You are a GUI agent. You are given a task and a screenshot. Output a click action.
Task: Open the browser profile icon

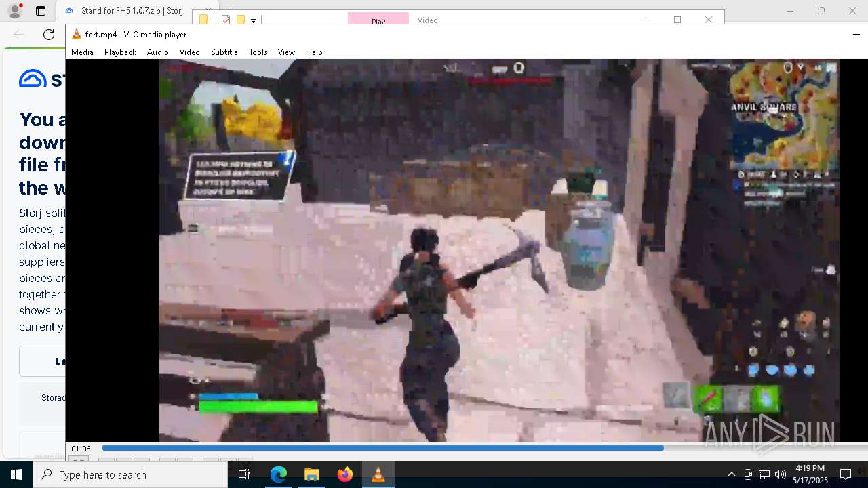click(14, 11)
